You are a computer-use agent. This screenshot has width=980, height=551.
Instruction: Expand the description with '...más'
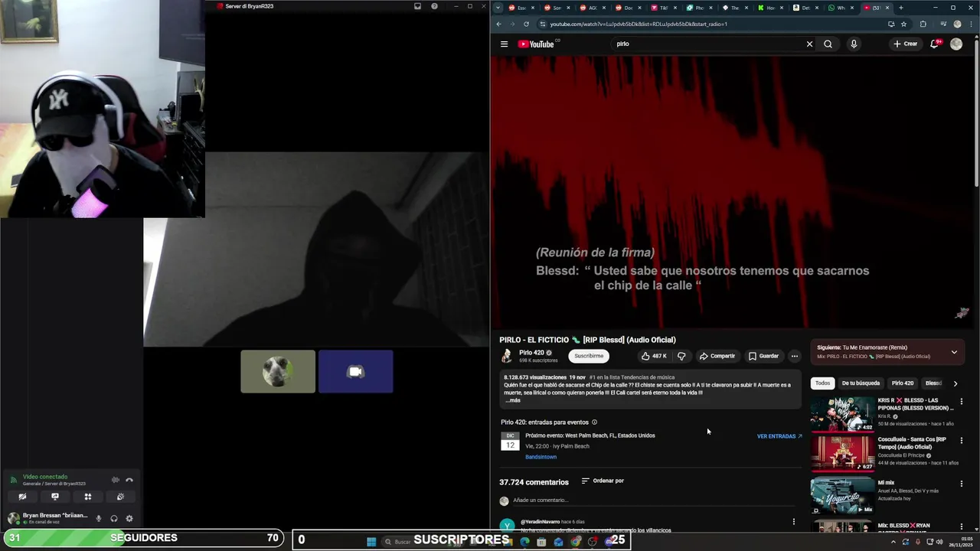[514, 400]
